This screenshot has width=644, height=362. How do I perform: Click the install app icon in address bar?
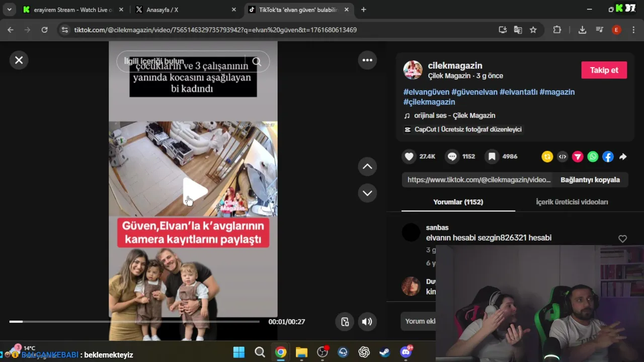coord(503,30)
